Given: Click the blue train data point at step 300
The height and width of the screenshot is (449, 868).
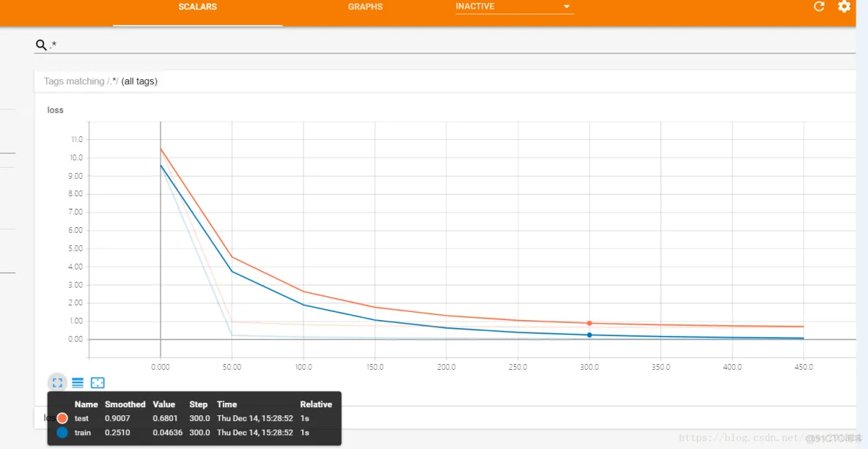Looking at the screenshot, I should (589, 335).
